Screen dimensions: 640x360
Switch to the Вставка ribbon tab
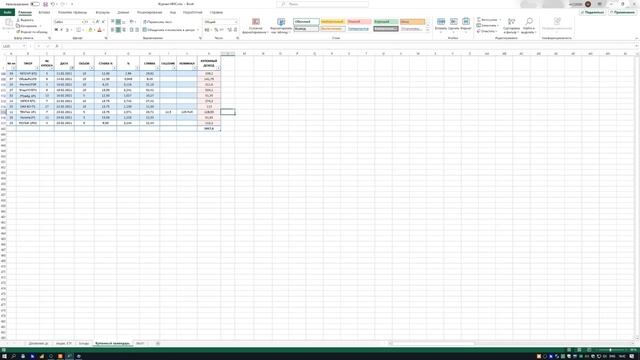click(x=44, y=12)
